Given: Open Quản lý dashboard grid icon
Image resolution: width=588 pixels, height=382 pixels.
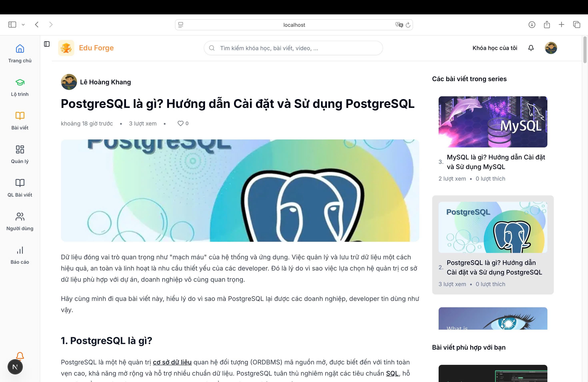Looking at the screenshot, I should 20,149.
